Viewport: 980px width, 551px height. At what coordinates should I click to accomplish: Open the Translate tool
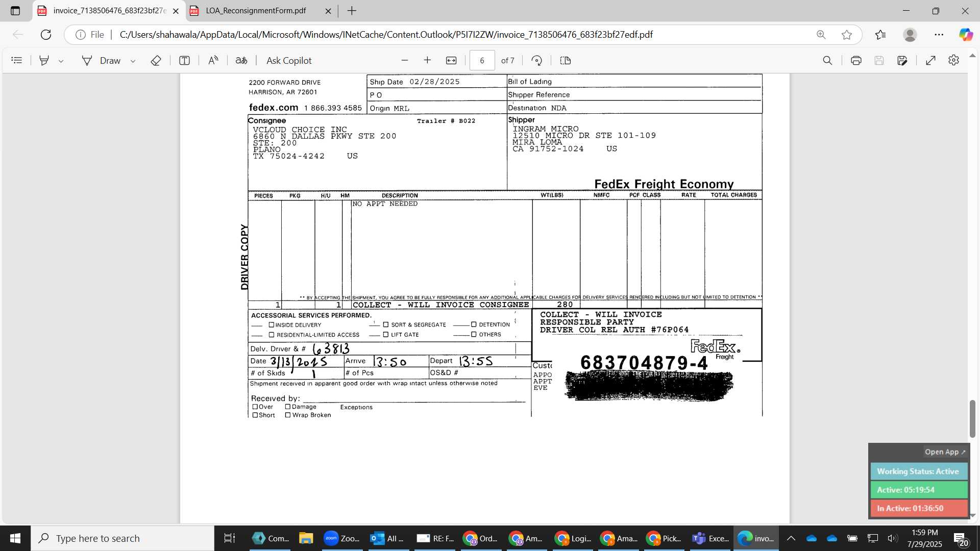pyautogui.click(x=241, y=60)
